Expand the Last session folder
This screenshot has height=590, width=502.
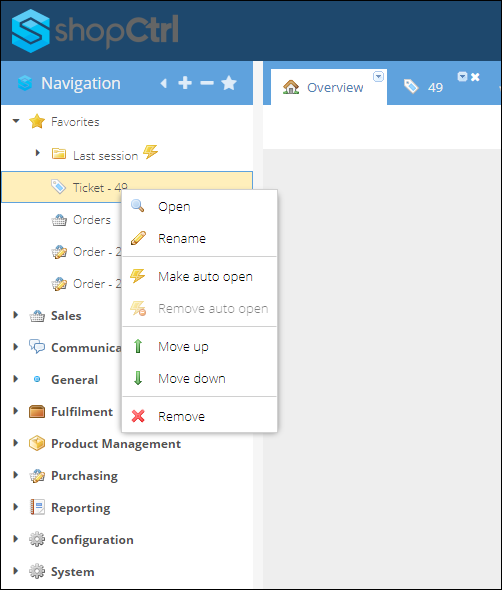37,153
